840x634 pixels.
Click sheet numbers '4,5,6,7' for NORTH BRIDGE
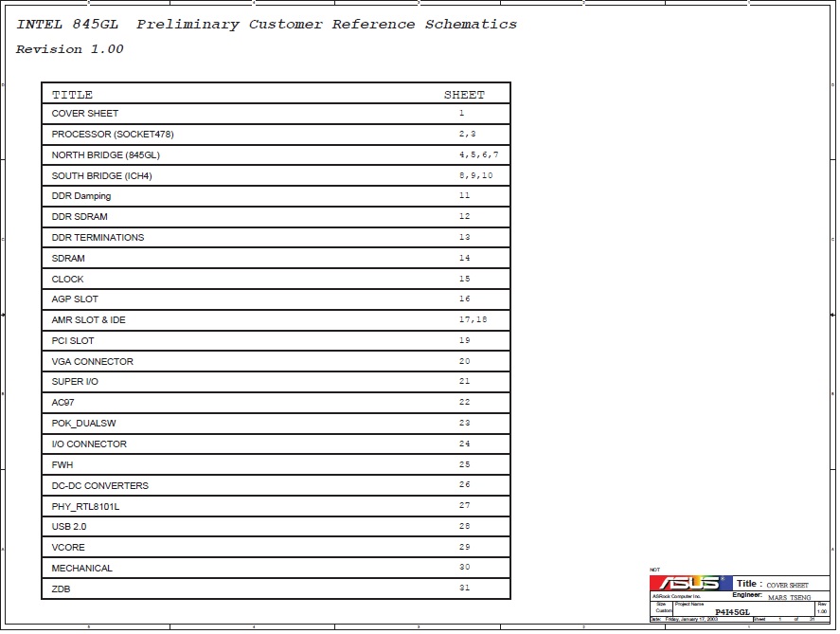(x=478, y=154)
